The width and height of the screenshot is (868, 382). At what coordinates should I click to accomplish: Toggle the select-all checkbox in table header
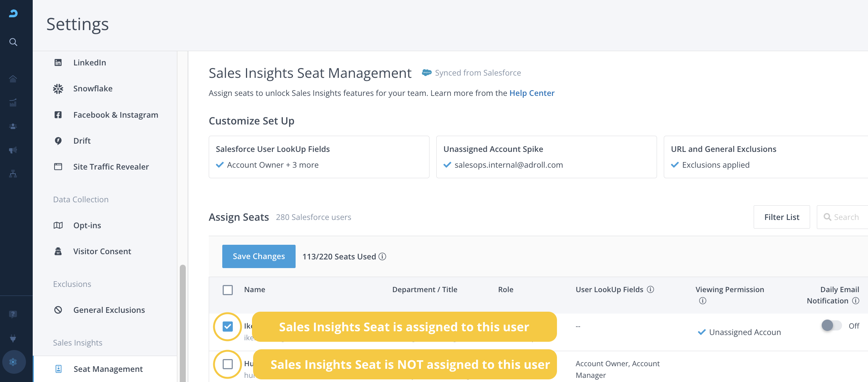coord(228,290)
